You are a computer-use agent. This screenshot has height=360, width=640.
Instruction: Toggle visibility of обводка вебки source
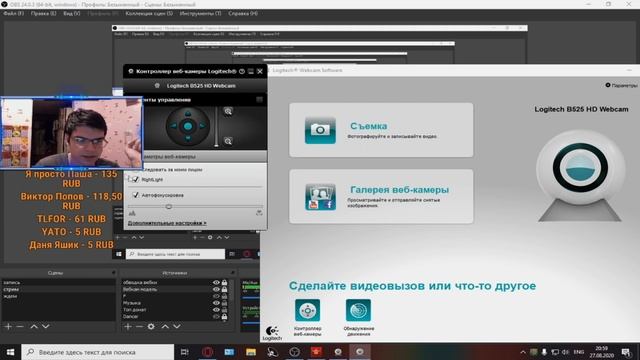pos(216,282)
